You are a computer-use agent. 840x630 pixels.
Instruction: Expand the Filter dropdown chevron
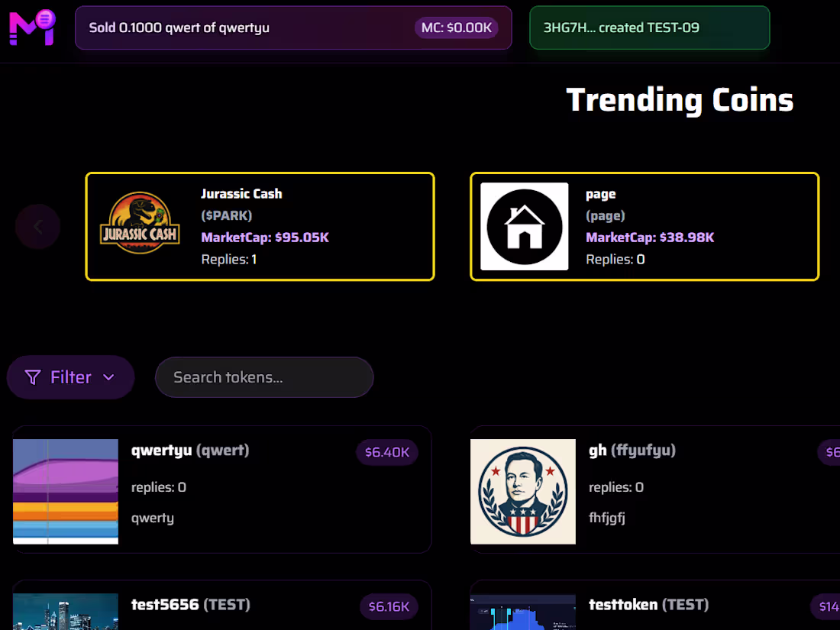click(x=111, y=376)
